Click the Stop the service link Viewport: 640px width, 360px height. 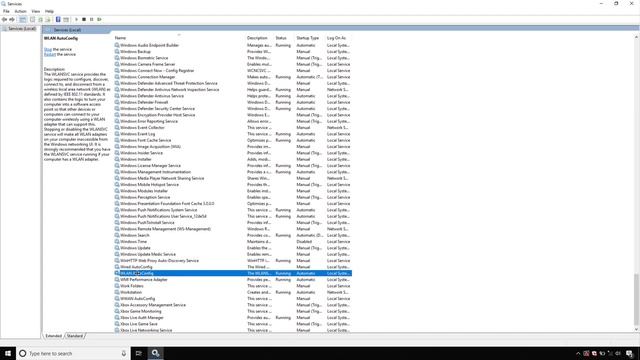click(48, 49)
